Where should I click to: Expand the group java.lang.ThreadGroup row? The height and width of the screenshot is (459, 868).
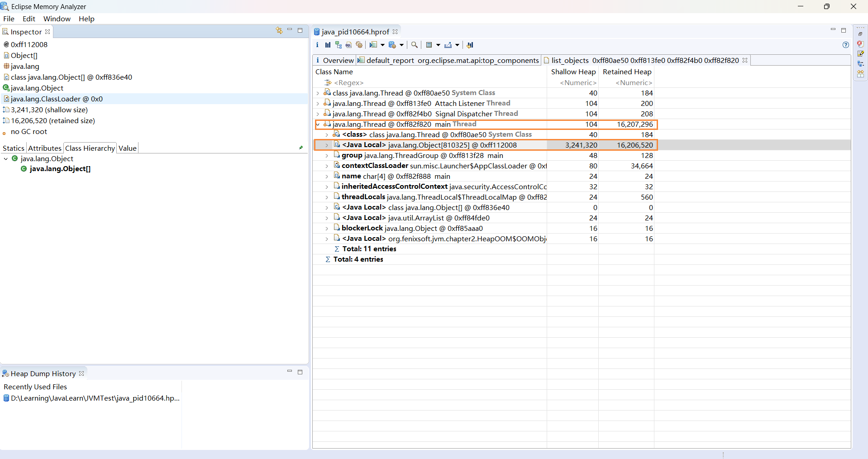tap(327, 156)
